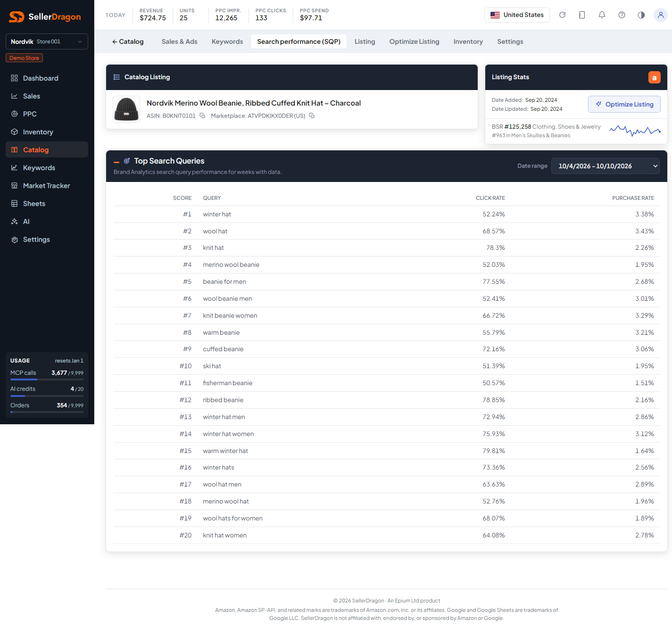Switch to the Sales & Ads tab
The height and width of the screenshot is (635, 672).
pyautogui.click(x=180, y=41)
